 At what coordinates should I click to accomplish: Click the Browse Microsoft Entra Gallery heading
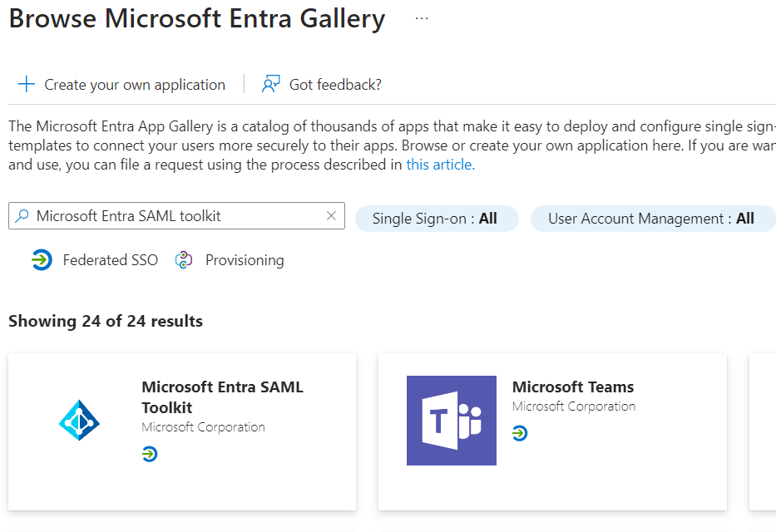pos(197,19)
